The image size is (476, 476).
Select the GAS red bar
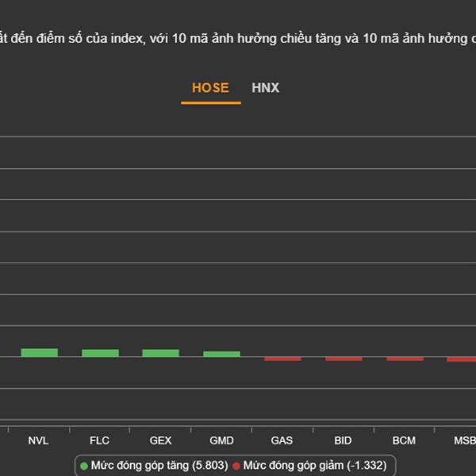pyautogui.click(x=282, y=359)
